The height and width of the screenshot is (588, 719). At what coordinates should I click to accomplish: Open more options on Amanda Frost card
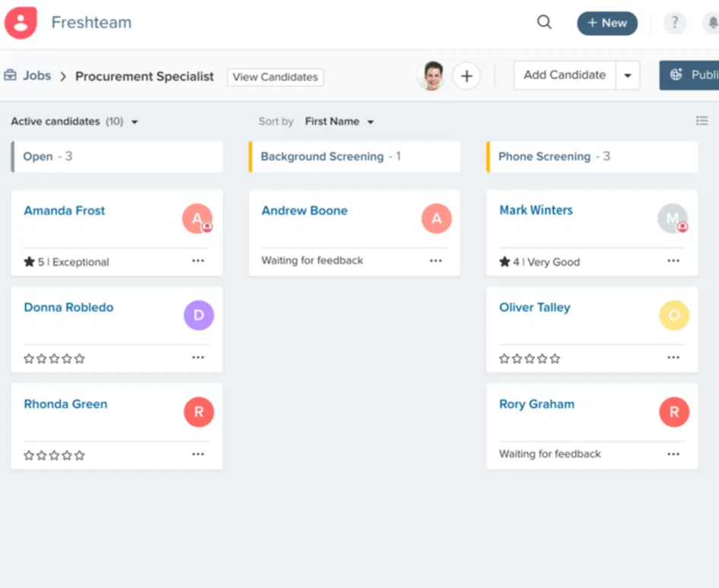(198, 261)
